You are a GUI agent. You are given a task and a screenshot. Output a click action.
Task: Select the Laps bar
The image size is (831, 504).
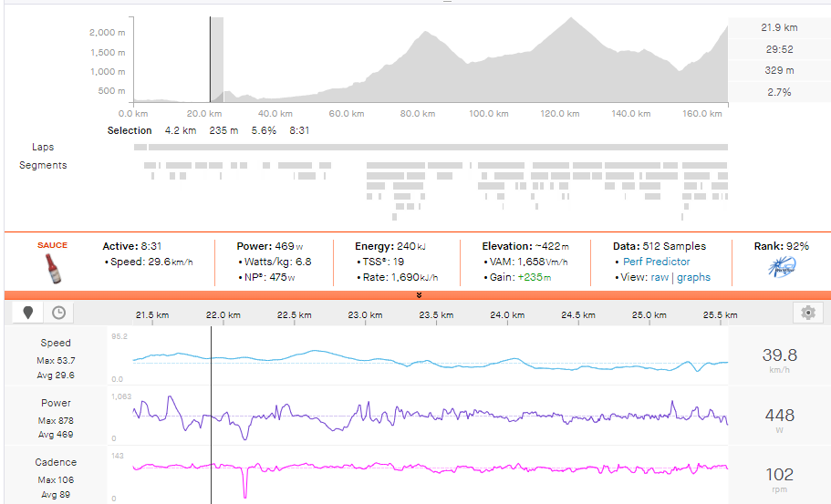click(x=431, y=147)
